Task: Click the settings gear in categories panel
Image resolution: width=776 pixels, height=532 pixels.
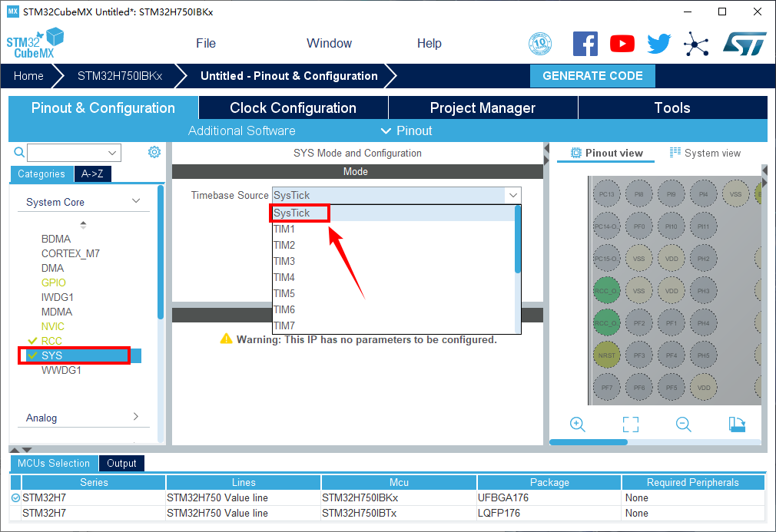Action: click(x=154, y=152)
